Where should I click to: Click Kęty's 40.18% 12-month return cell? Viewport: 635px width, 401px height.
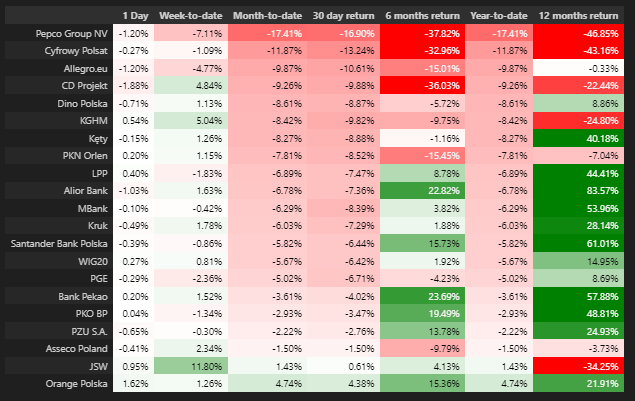(x=578, y=138)
